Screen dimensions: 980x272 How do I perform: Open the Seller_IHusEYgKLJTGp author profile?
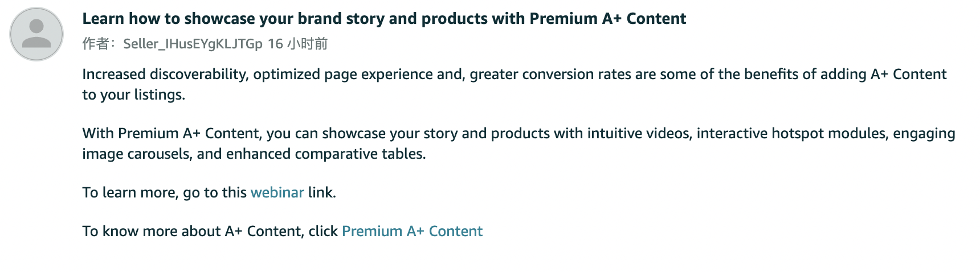193,44
